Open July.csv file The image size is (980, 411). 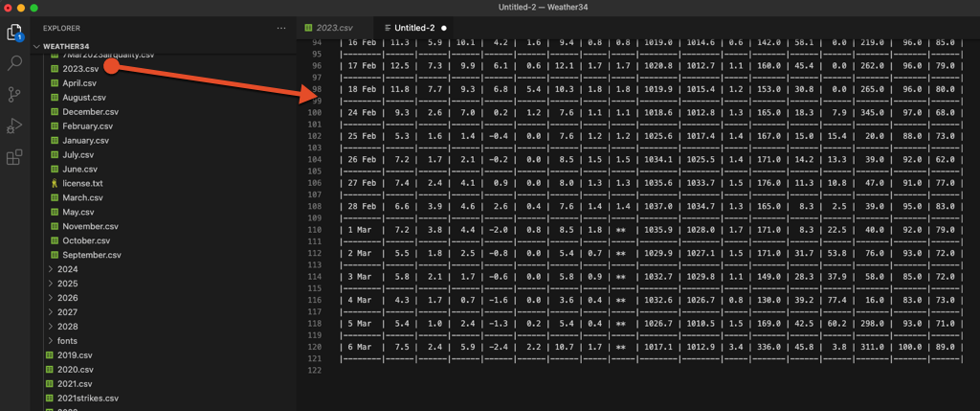(x=78, y=154)
